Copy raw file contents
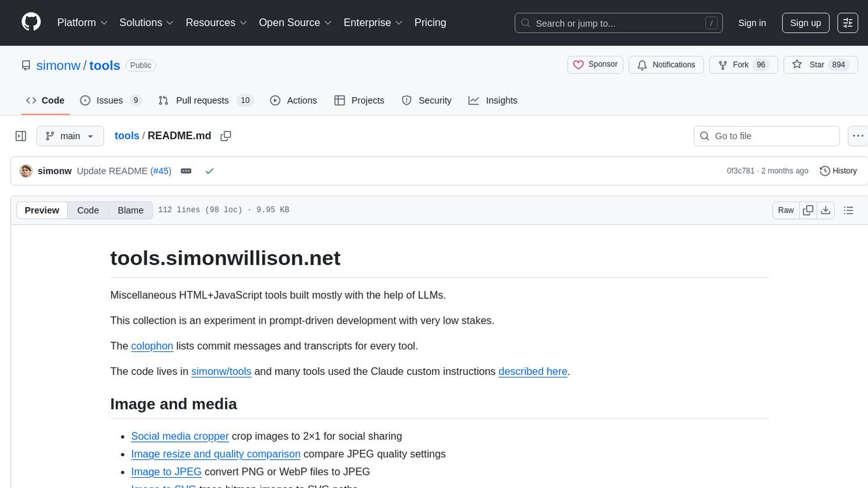Image resolution: width=868 pixels, height=488 pixels. 808,210
